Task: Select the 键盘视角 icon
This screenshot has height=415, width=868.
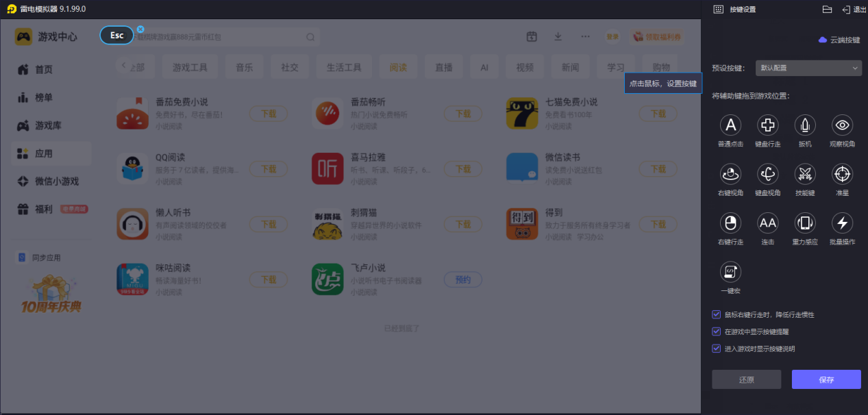Action: pos(768,174)
